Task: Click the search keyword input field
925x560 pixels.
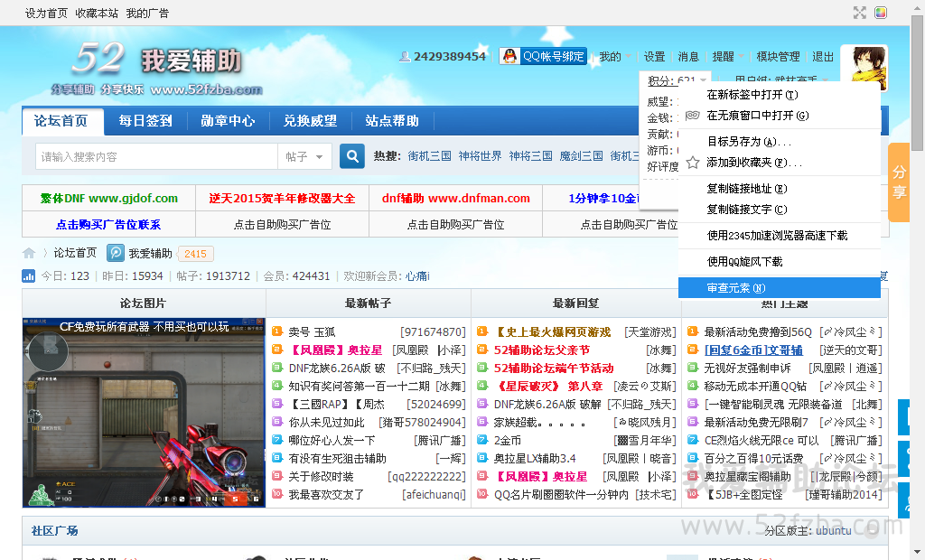Action: pyautogui.click(x=156, y=157)
